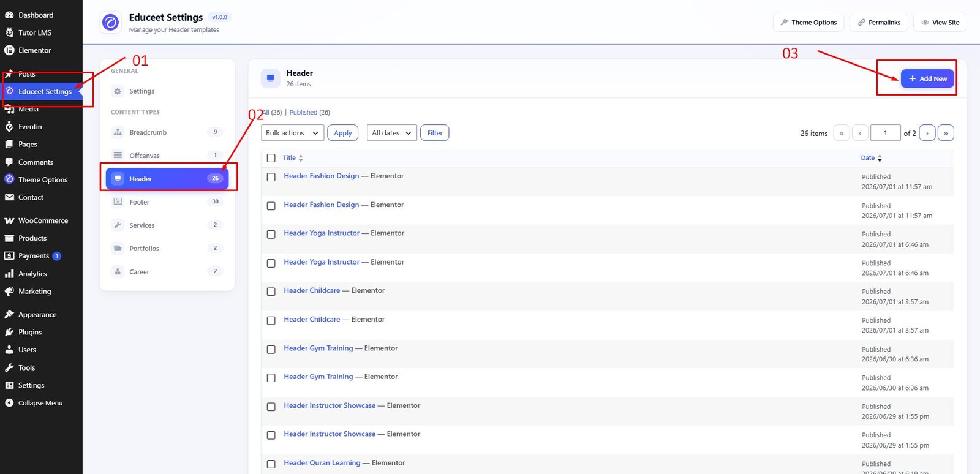Click the Footer content type icon
The height and width of the screenshot is (474, 980).
pos(118,202)
